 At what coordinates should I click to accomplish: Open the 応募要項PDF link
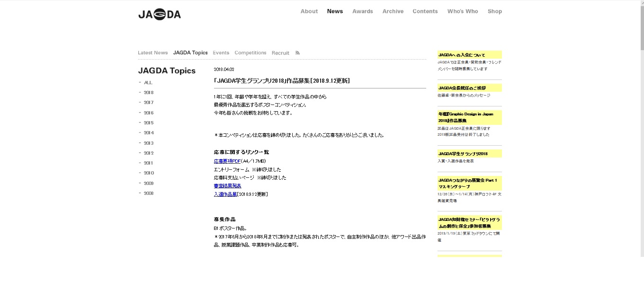227,161
